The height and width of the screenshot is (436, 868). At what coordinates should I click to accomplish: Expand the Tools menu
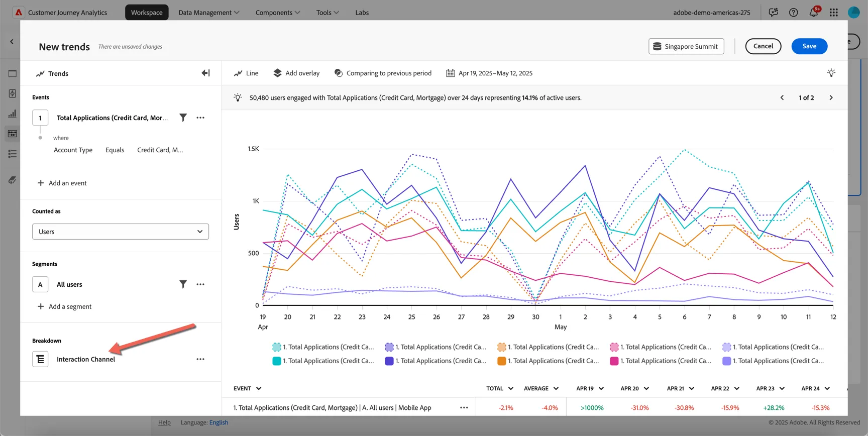[x=328, y=13]
